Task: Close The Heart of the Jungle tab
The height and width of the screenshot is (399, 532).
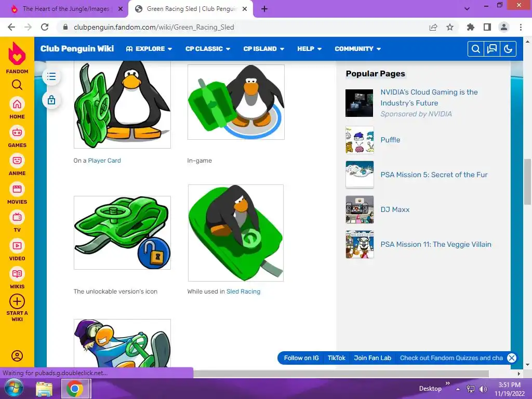Action: click(120, 9)
